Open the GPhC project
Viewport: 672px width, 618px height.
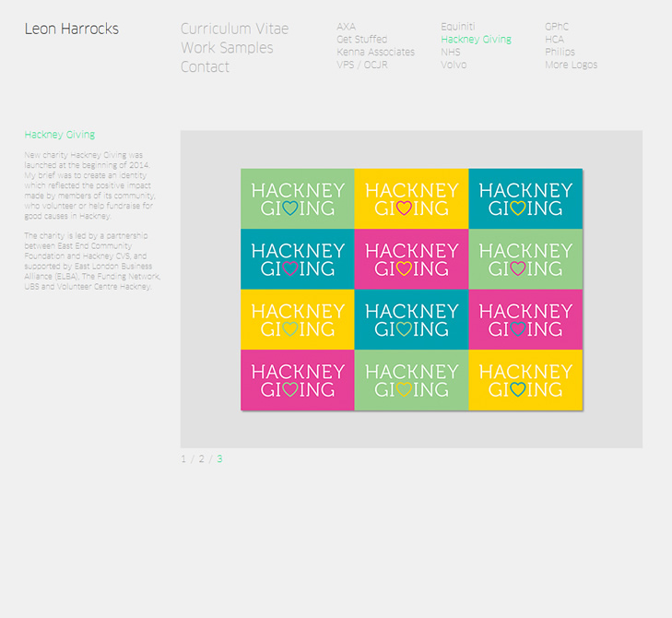click(557, 27)
